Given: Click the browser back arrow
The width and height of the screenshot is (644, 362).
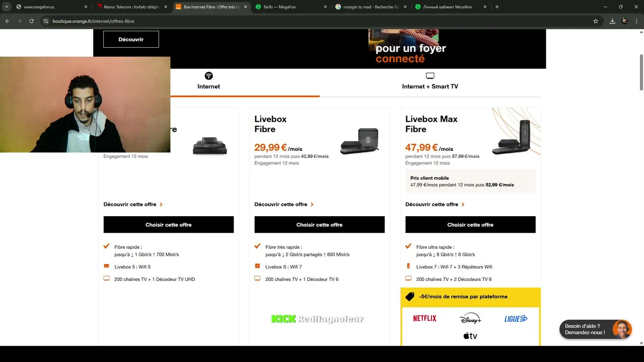Looking at the screenshot, I should click(x=8, y=21).
